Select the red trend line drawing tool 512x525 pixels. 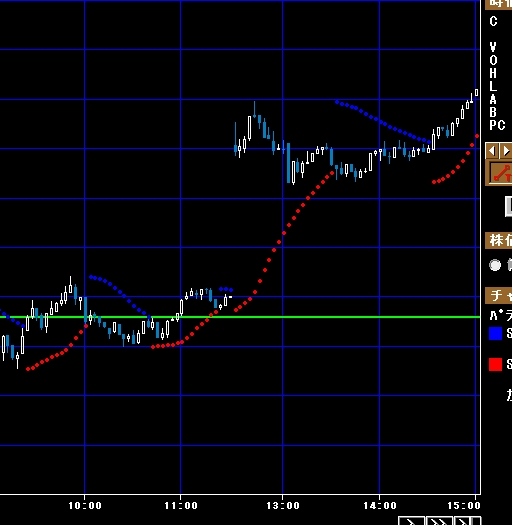[x=500, y=172]
